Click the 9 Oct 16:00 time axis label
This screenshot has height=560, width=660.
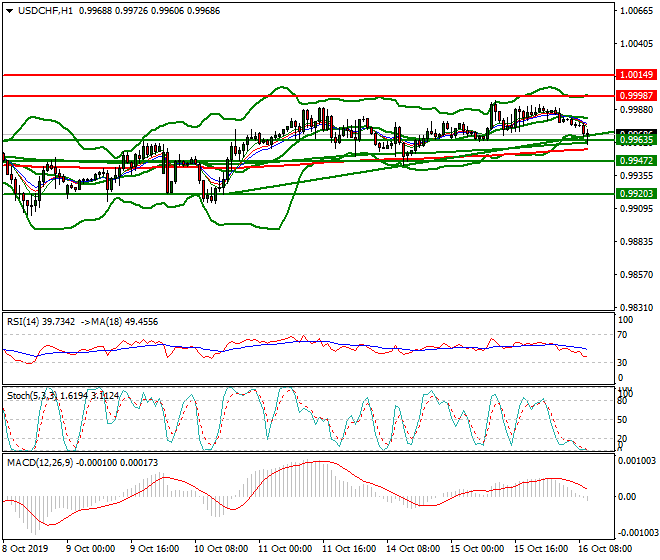coord(154,549)
